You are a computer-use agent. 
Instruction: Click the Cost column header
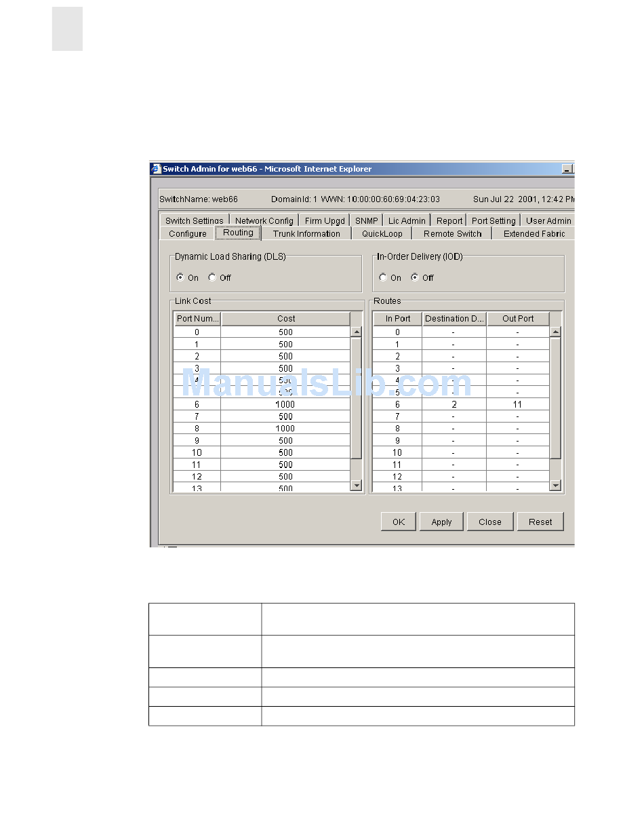coord(285,319)
